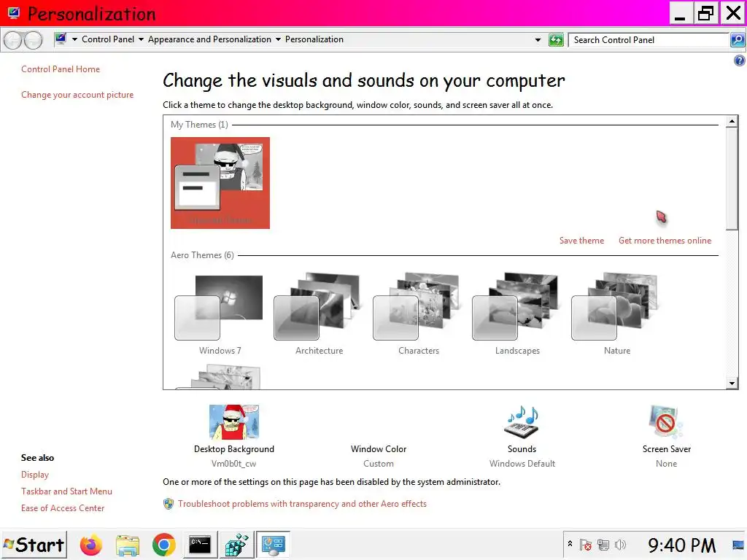Open Taskbar and Start Menu link
Image resolution: width=747 pixels, height=560 pixels.
[x=66, y=491]
